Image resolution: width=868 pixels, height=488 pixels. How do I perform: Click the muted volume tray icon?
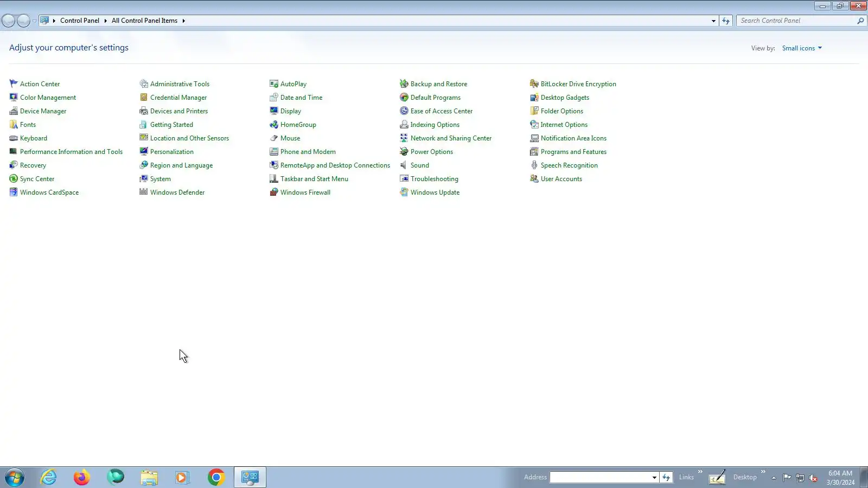[813, 478]
